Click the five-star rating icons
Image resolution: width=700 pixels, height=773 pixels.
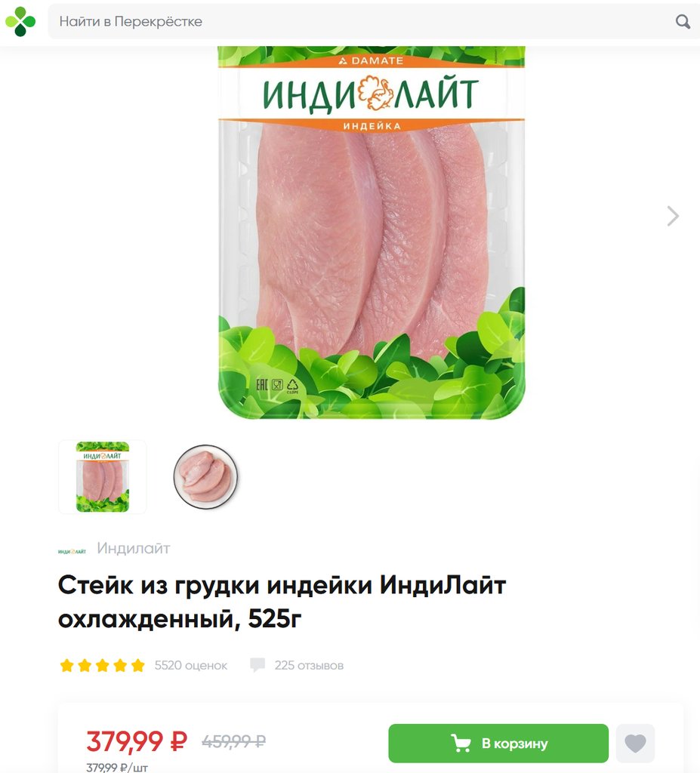click(x=102, y=666)
